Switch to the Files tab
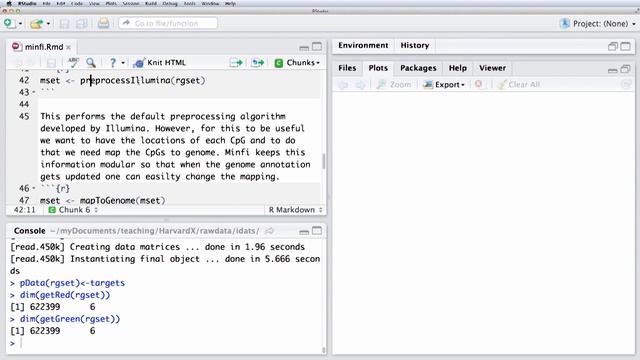Viewport: 640px width, 360px height. [x=347, y=68]
